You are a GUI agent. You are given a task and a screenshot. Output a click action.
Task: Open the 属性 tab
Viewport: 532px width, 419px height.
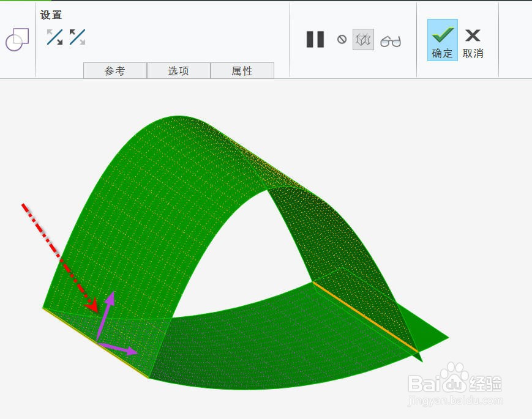(x=242, y=70)
